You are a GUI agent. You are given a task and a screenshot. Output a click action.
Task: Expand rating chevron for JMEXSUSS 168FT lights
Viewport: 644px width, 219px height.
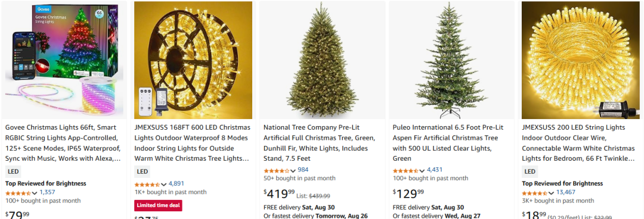click(163, 184)
